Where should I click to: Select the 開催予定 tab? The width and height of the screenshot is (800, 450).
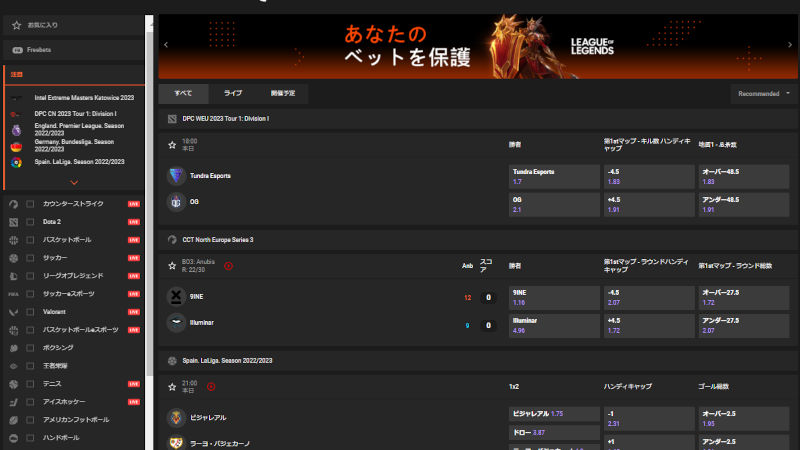[x=283, y=93]
